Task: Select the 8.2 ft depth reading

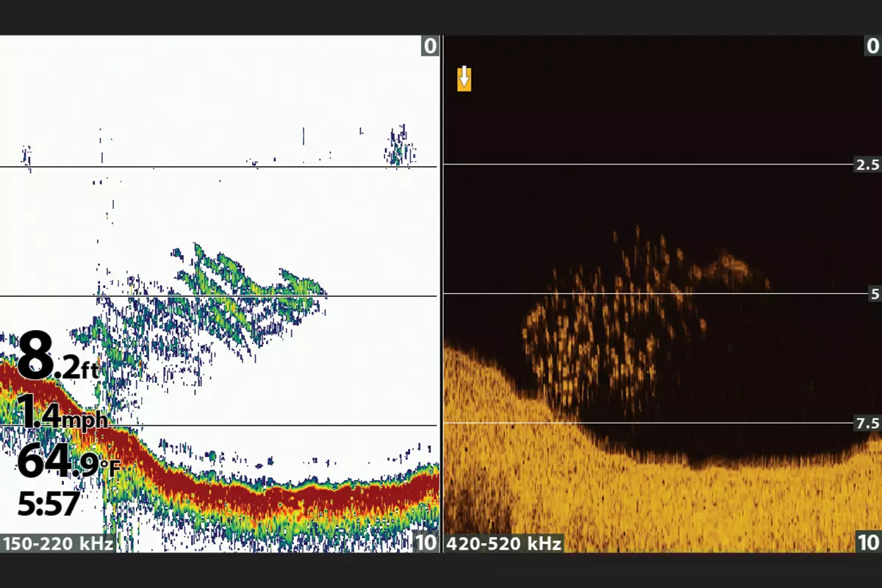Action: click(59, 356)
